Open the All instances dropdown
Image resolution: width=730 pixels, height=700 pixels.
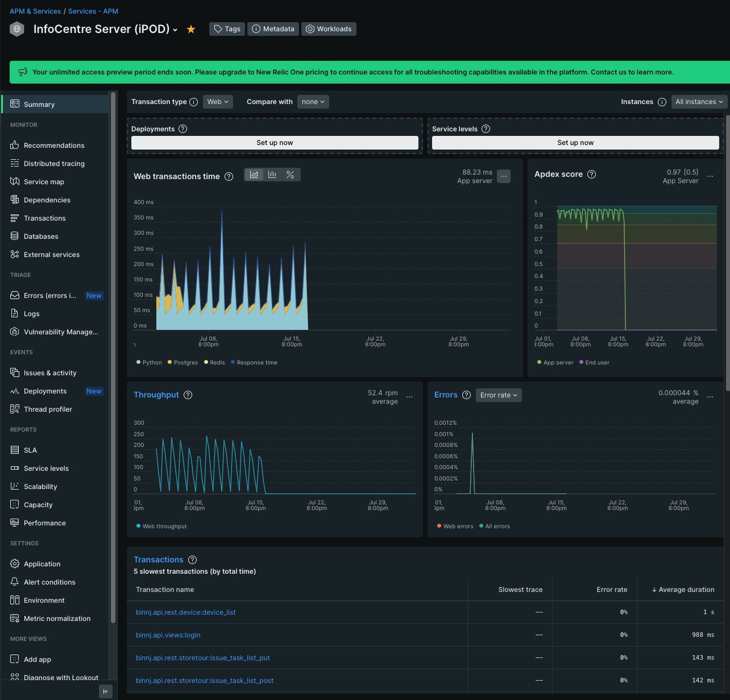699,102
